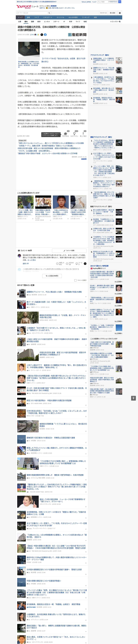Open the article comment count icon showing 96
Viewport: 138px width, 644px height.
coord(32,35)
